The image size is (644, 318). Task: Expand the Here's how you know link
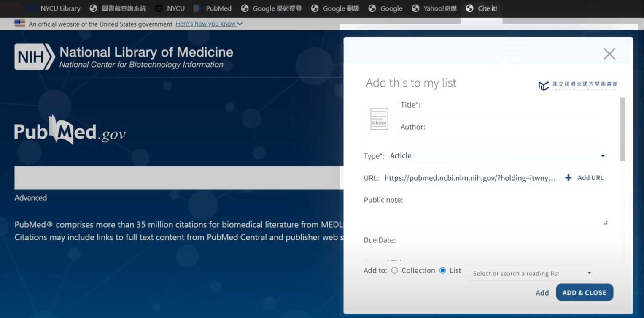209,24
